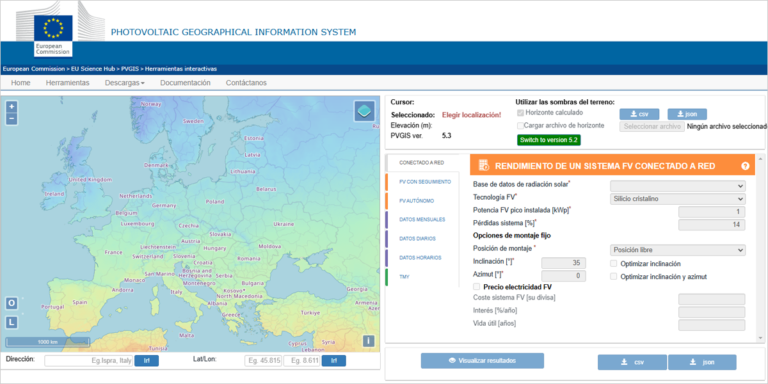Click Ir! button next to Lat/Lon fields
The height and width of the screenshot is (384, 768).
click(x=334, y=361)
